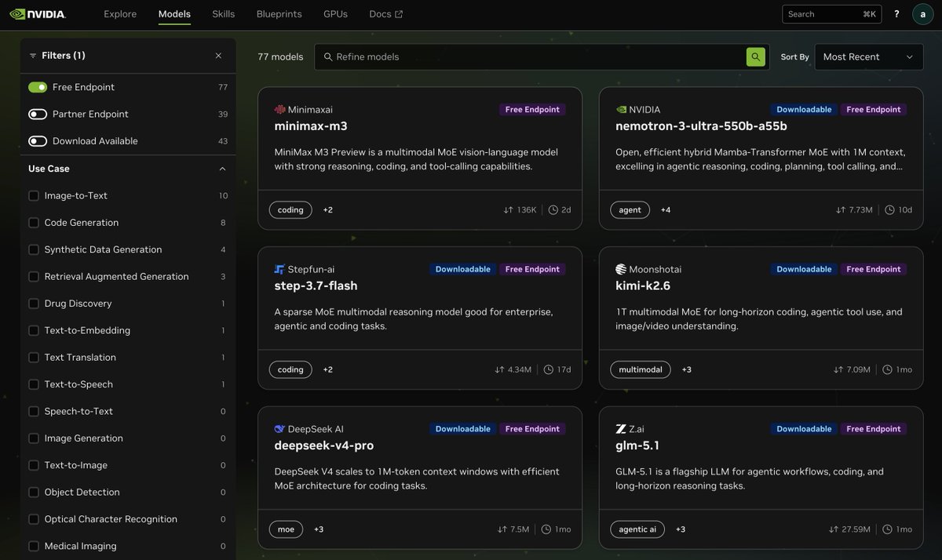Check the Synthetic Data Generation checkbox
The height and width of the screenshot is (560, 942).
point(34,249)
